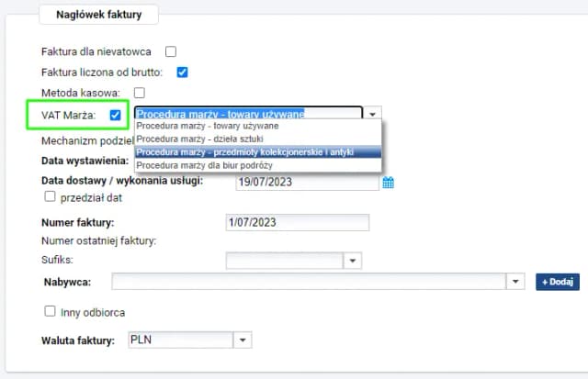Expand the Sufiks dropdown arrow

pyautogui.click(x=353, y=262)
